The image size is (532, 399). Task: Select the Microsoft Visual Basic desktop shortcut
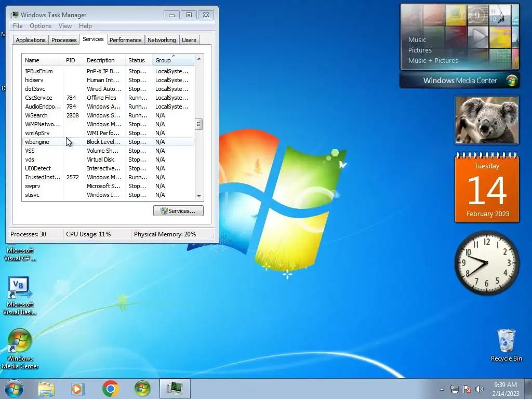tap(20, 296)
